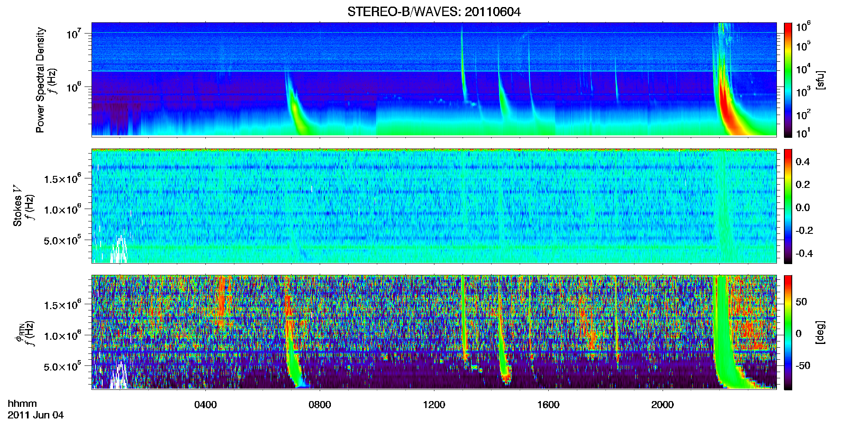Click the hhmm label
The width and height of the screenshot is (868, 447).
click(22, 404)
